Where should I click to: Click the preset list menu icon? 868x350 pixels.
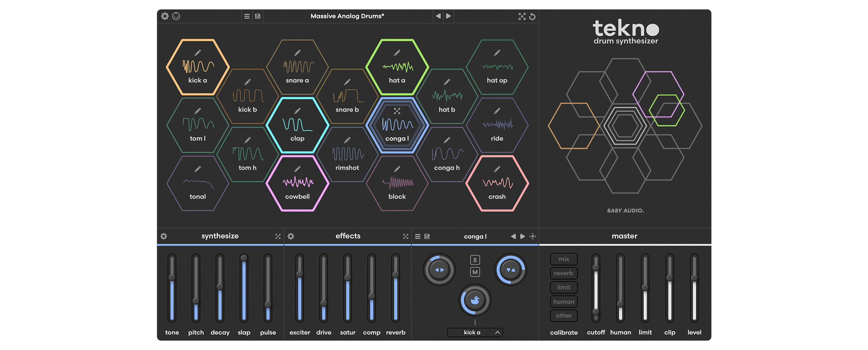[247, 16]
